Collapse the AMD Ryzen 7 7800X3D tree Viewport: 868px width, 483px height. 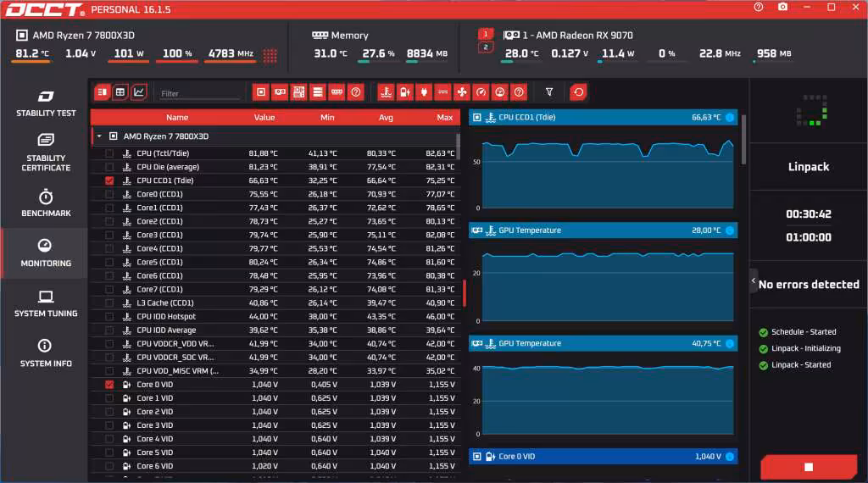(x=99, y=136)
